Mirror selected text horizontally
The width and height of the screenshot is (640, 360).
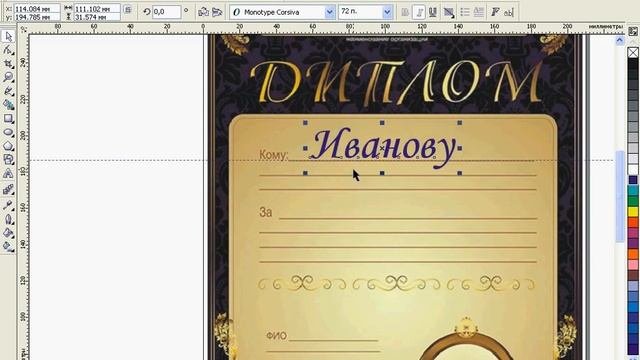(203, 12)
